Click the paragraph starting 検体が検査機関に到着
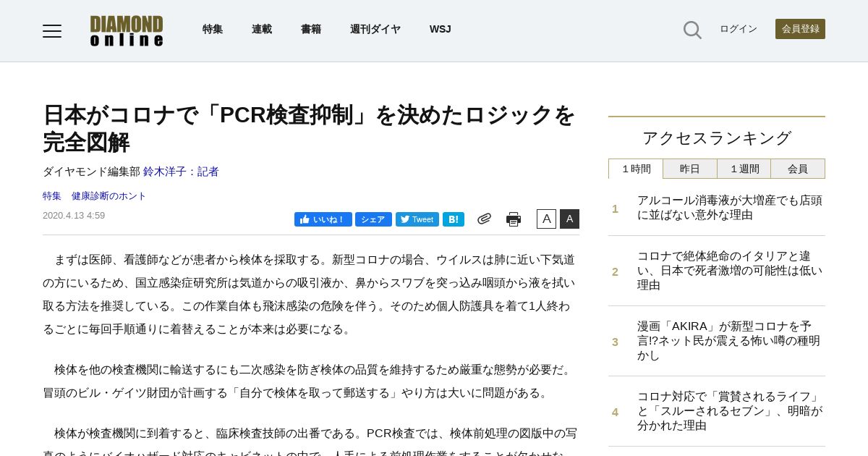 click(x=310, y=440)
